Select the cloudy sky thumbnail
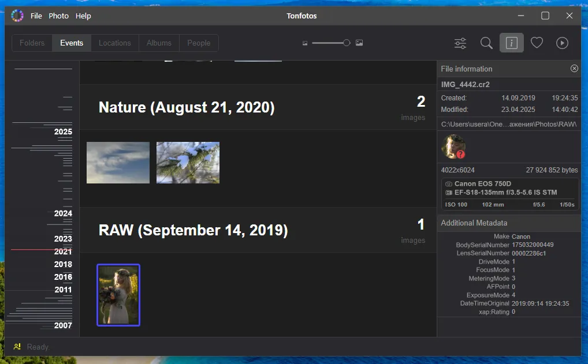The image size is (588, 364). coord(118,163)
